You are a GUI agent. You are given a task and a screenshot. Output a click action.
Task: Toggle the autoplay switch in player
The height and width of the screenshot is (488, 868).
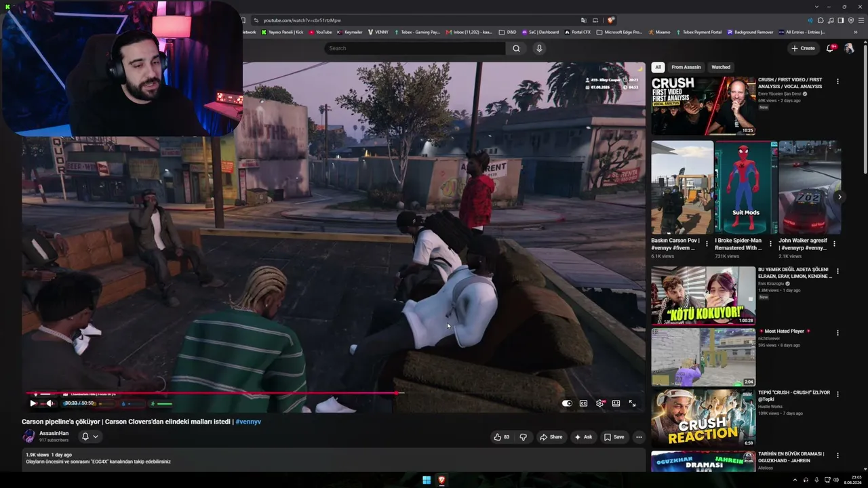tap(567, 403)
